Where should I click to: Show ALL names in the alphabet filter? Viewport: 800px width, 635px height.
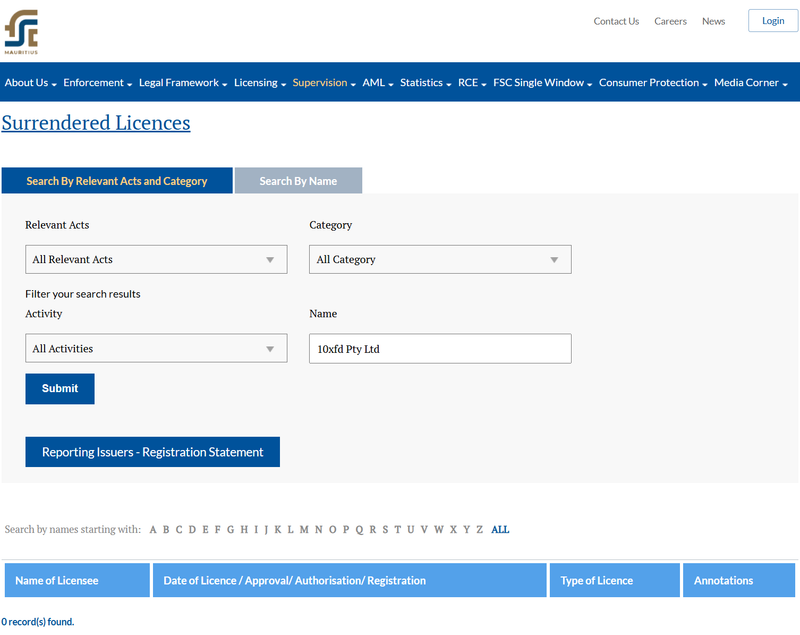(500, 529)
